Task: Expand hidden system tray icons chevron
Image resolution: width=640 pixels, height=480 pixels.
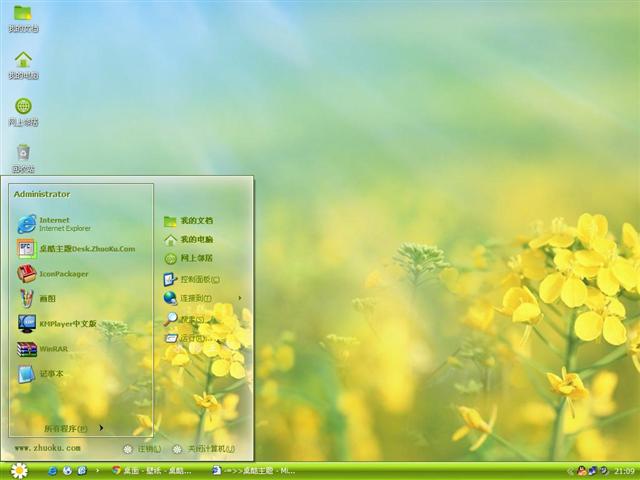Action: pyautogui.click(x=570, y=471)
